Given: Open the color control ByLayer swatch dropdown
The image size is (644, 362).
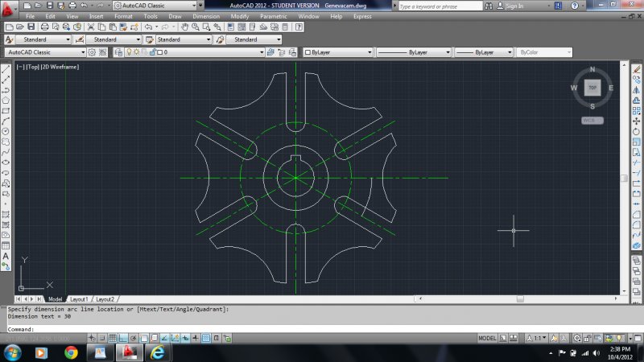Looking at the screenshot, I should click(338, 52).
